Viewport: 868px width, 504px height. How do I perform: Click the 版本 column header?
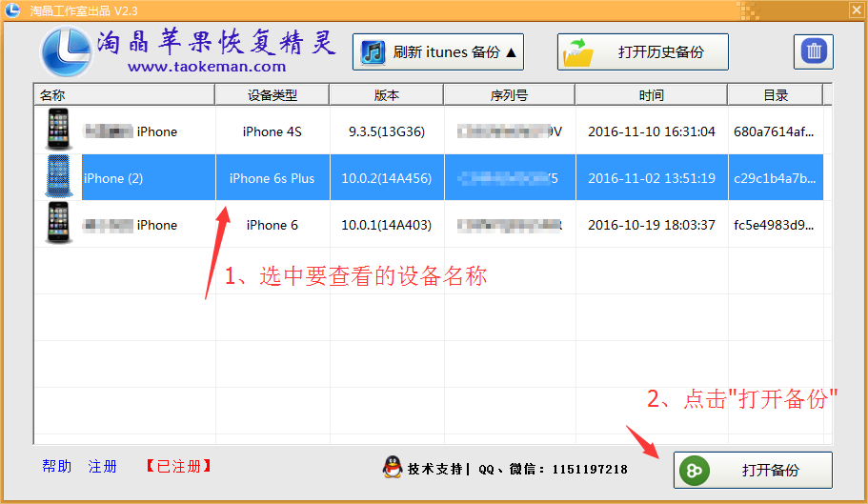pyautogui.click(x=387, y=95)
